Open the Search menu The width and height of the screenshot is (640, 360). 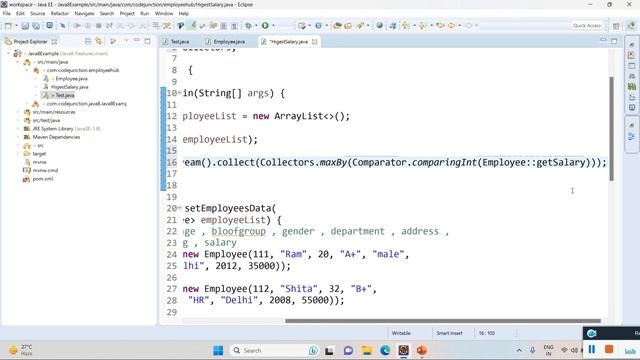(107, 13)
